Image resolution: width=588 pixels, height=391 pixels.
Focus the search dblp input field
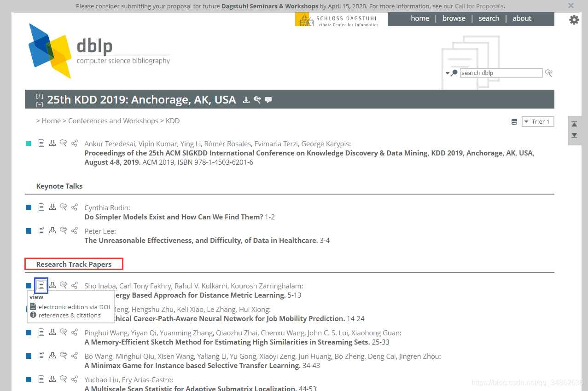click(x=501, y=73)
